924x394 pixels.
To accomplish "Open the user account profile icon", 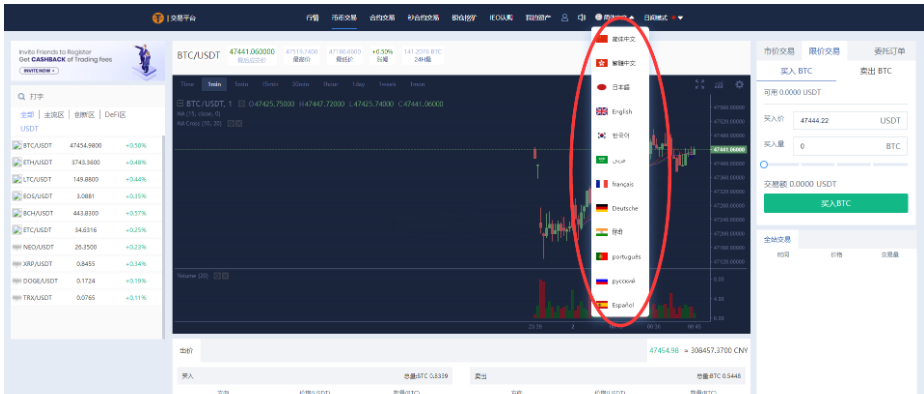I will [x=565, y=18].
